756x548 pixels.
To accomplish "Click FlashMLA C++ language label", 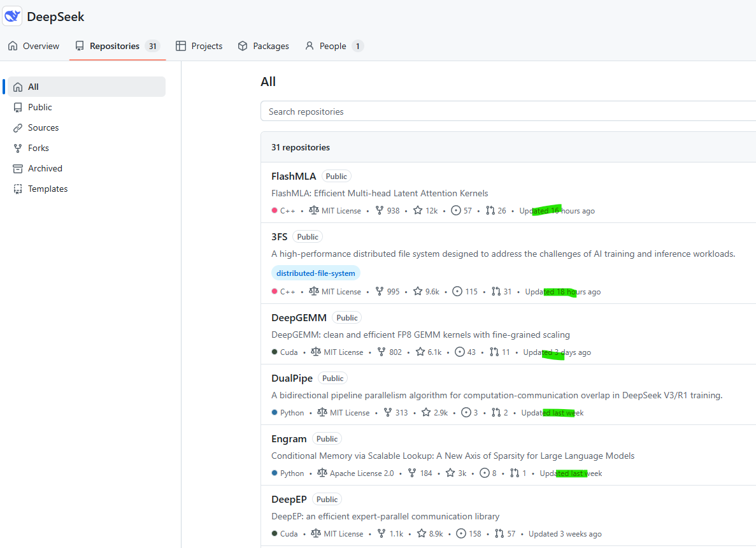I will tap(283, 211).
